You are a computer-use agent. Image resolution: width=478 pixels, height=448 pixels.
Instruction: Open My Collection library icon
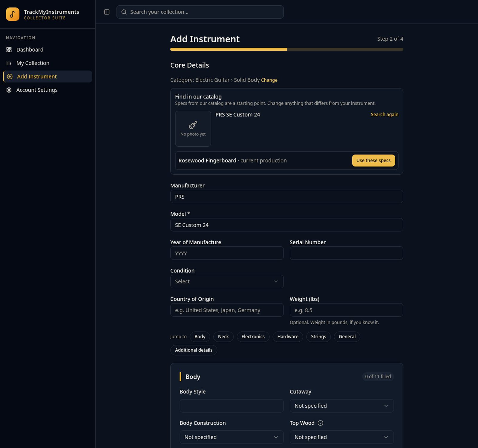pos(9,63)
